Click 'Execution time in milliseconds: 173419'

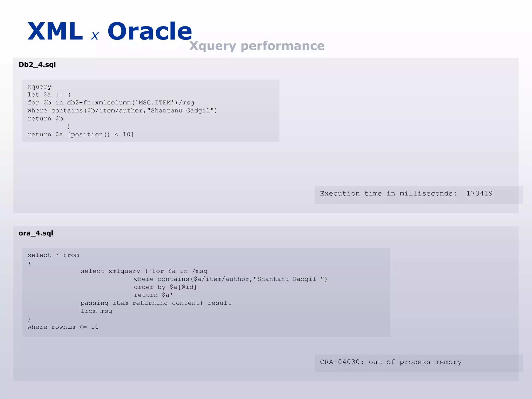406,194
